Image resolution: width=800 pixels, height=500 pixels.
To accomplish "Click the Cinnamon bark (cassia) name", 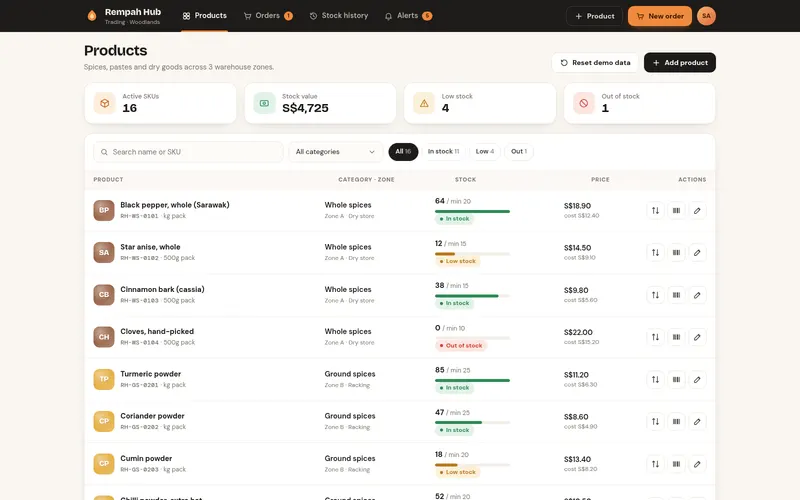I will [162, 289].
